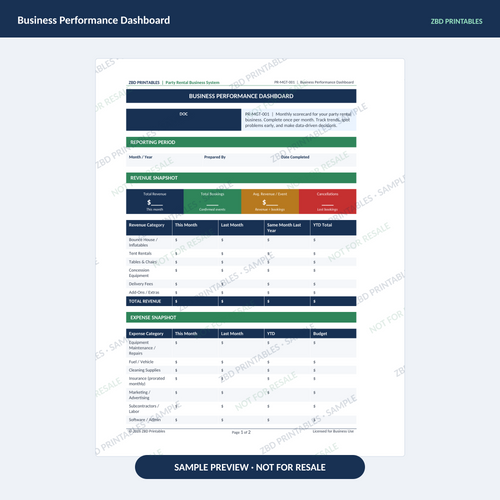Click the Expense Category column header
500x500 pixels.
point(149,333)
